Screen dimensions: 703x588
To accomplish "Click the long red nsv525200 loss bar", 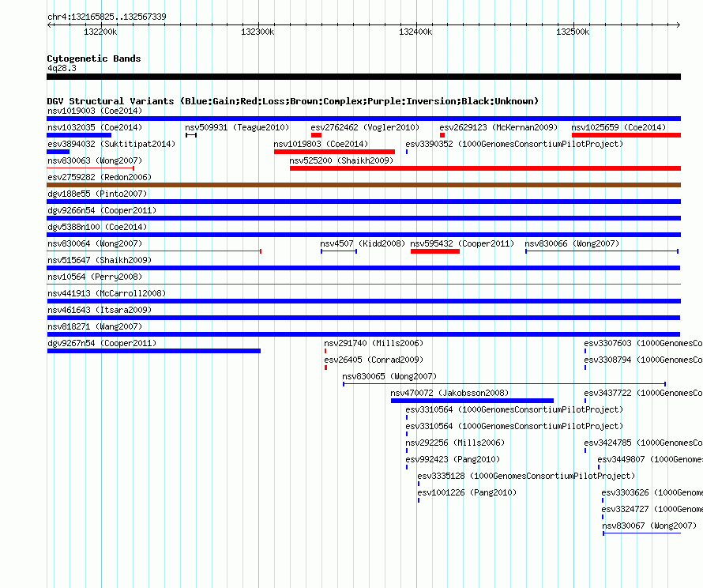I will pyautogui.click(x=486, y=168).
